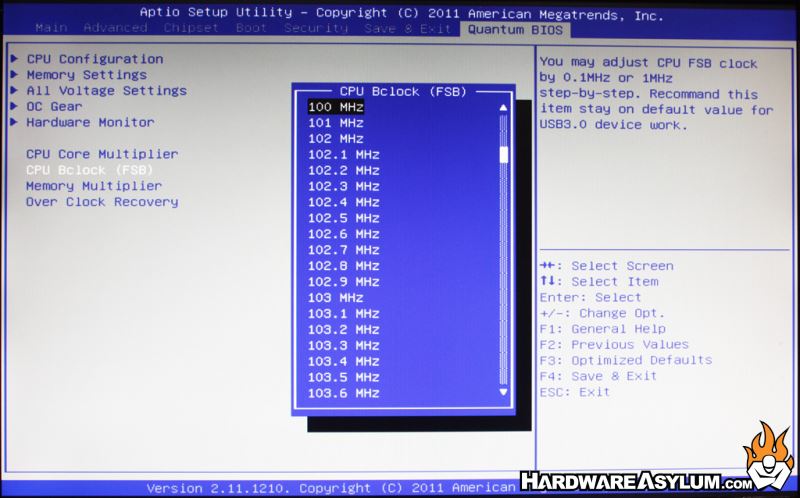Open the Advanced tab

pyautogui.click(x=115, y=28)
